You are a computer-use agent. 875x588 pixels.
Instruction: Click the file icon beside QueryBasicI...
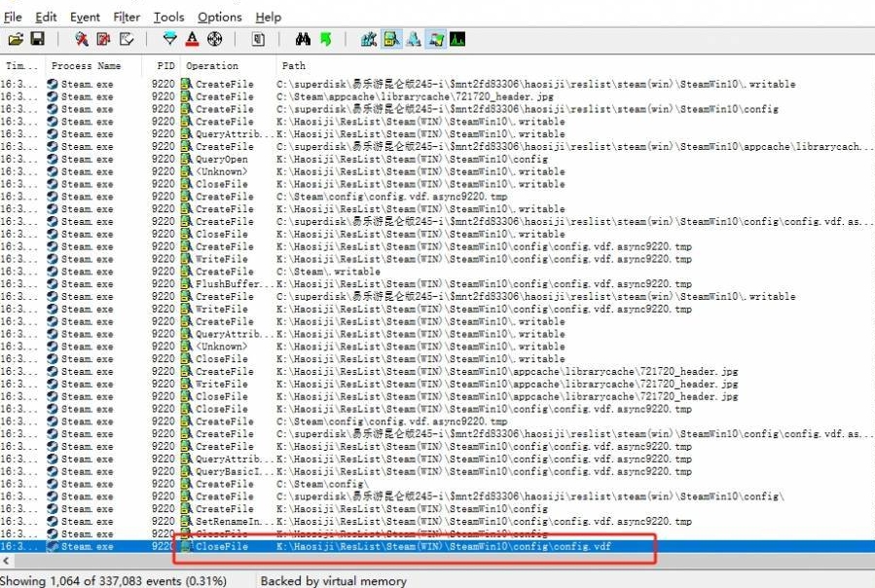tap(186, 471)
